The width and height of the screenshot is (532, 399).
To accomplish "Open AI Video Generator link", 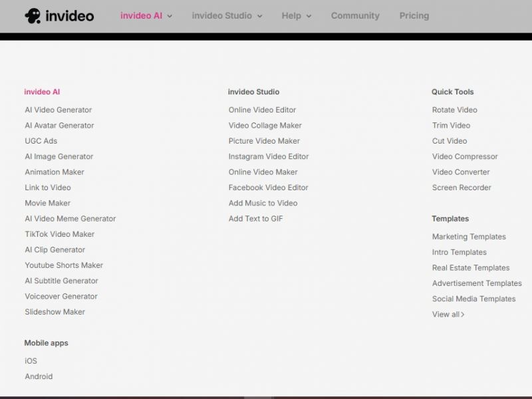I will click(59, 110).
